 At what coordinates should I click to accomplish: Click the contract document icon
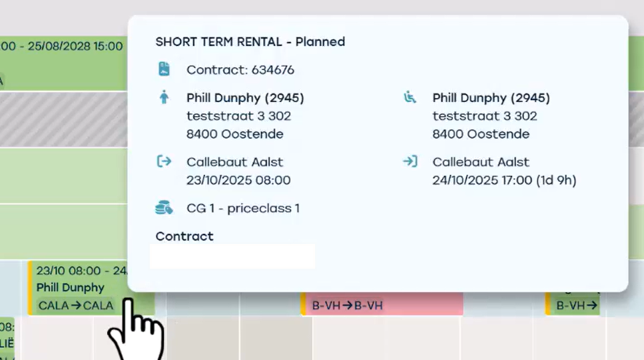coord(164,69)
